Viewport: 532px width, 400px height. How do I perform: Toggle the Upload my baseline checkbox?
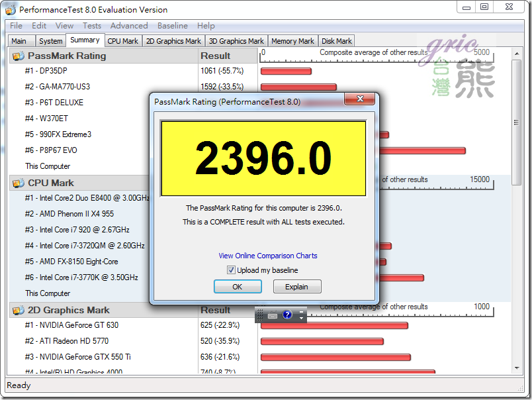tap(231, 270)
